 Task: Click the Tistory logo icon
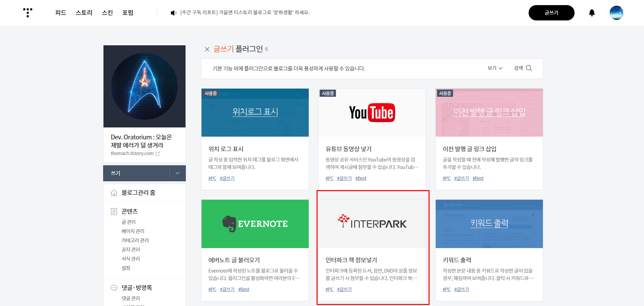pos(28,13)
